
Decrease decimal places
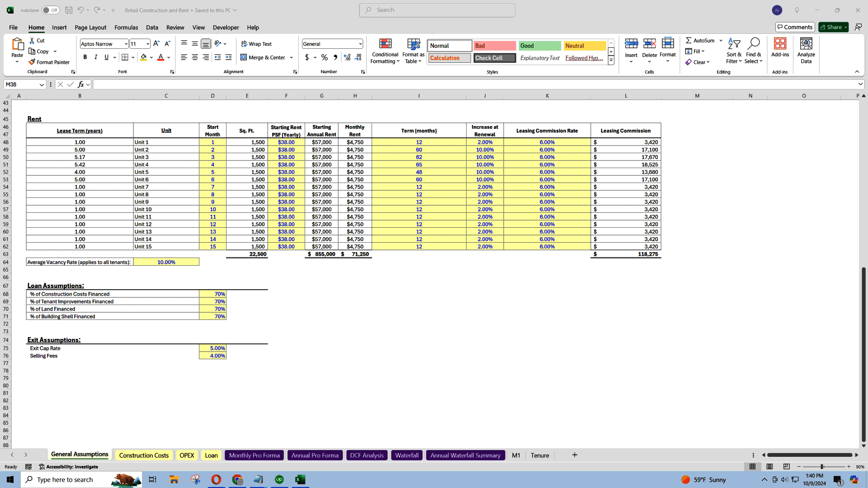click(358, 57)
